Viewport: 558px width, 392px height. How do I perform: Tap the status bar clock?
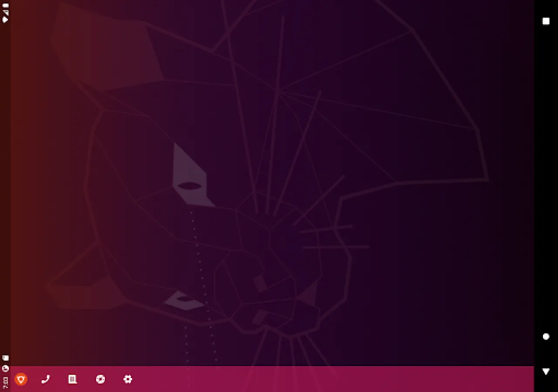point(5,382)
